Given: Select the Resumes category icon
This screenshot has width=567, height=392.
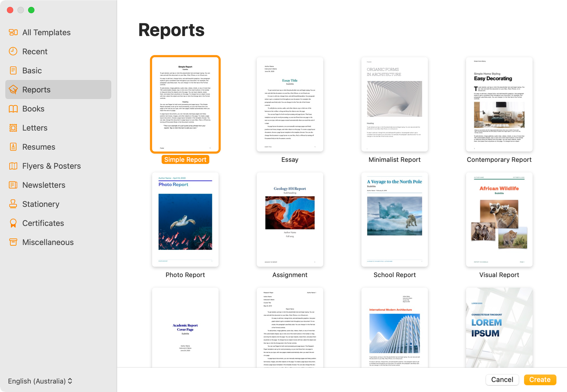Looking at the screenshot, I should 13,147.
